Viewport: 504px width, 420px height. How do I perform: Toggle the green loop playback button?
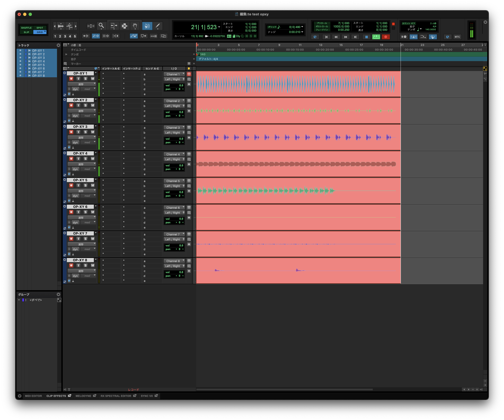coord(376,37)
